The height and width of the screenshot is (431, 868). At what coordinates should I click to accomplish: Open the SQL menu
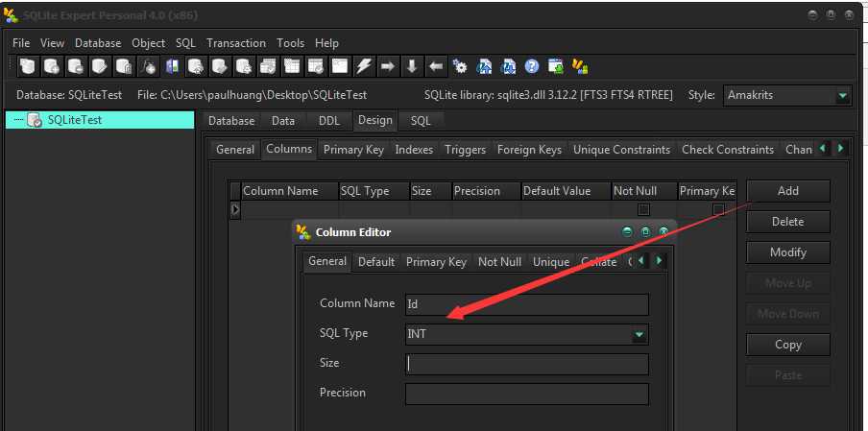pyautogui.click(x=185, y=43)
